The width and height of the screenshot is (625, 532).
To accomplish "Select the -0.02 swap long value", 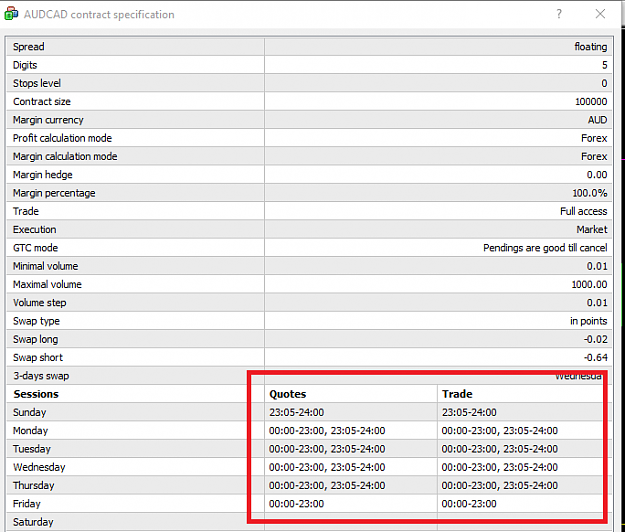I will click(x=596, y=340).
